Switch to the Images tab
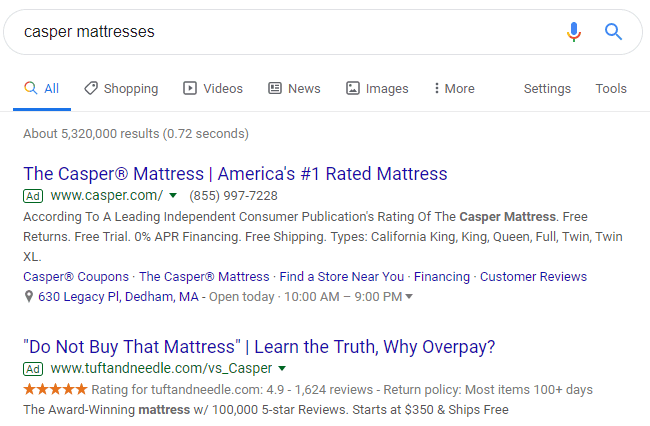Viewport: 650px width, 426px height. click(x=377, y=89)
